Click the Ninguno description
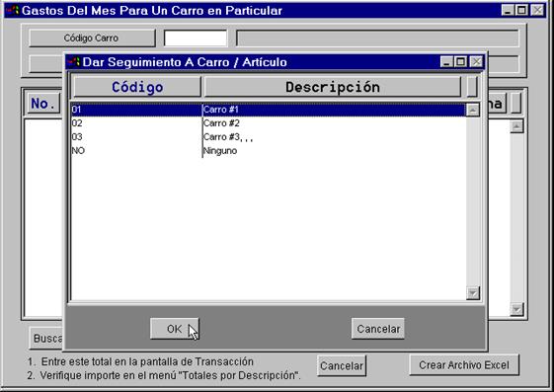554x392 pixels. (x=220, y=151)
